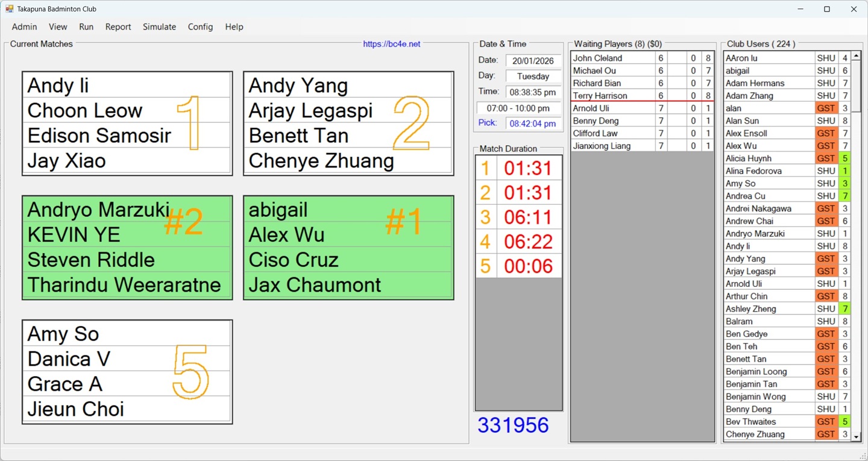
Task: Select Alicia Huynh in Club Users list
Action: [x=769, y=158]
